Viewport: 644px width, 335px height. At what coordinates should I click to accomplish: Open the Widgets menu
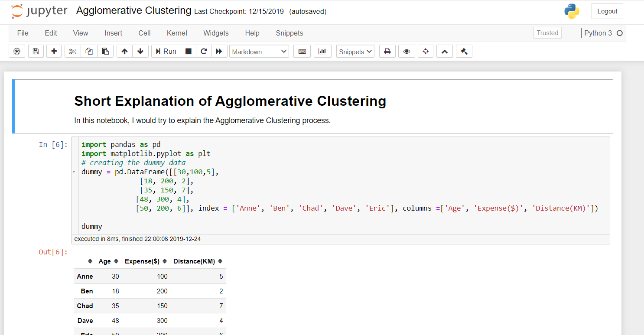coord(216,33)
